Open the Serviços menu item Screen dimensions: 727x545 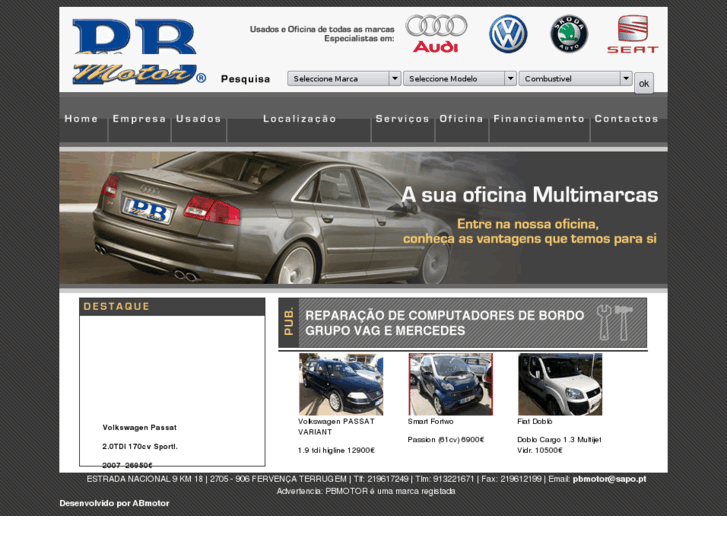click(x=402, y=119)
